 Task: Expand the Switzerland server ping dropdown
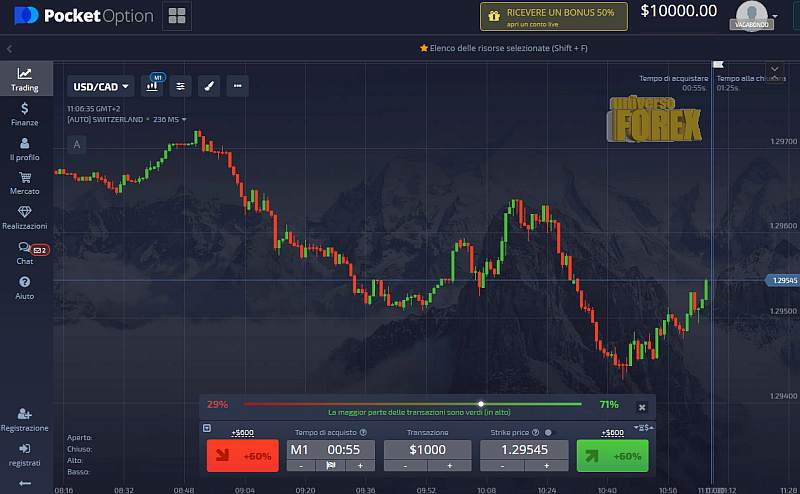point(183,120)
